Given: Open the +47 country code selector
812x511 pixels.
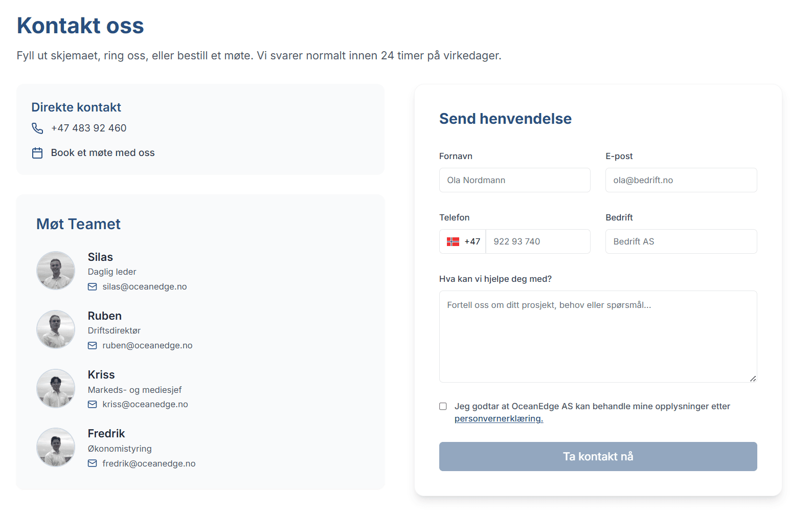Looking at the screenshot, I should tap(463, 241).
